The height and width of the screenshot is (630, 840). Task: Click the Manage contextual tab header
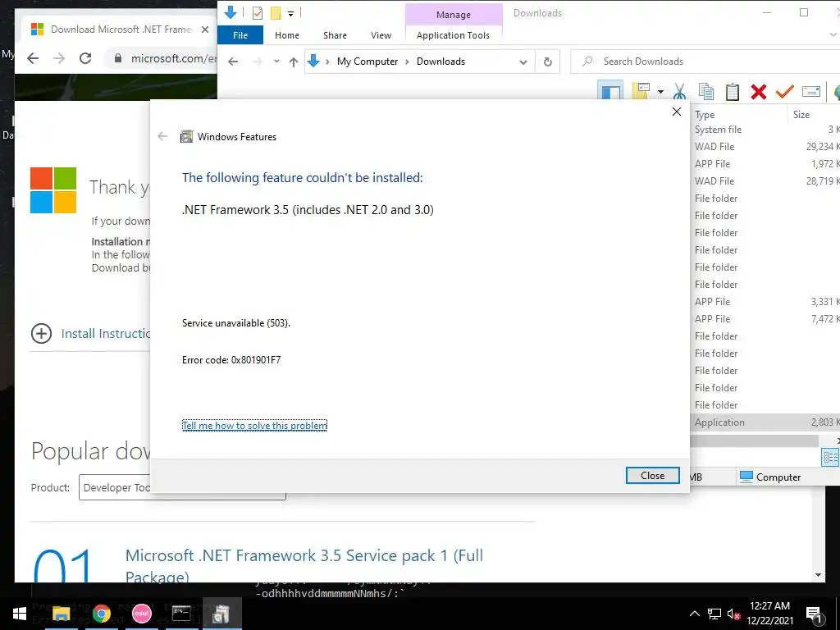[x=453, y=15]
